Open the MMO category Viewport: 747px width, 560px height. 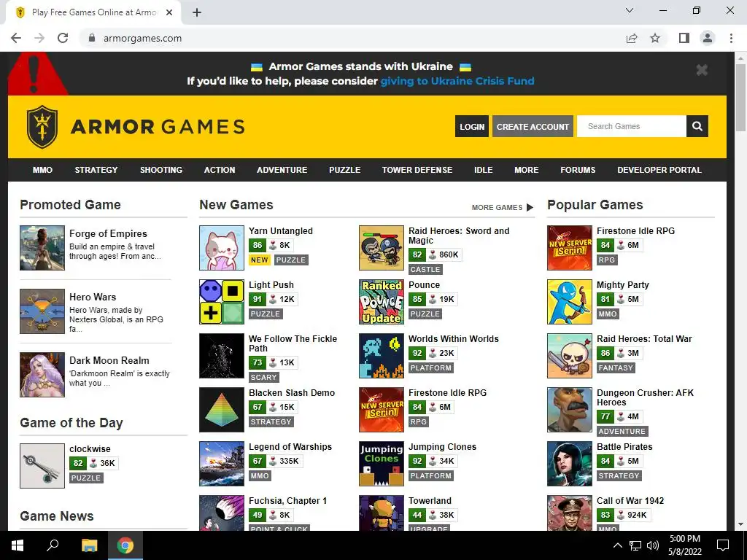coord(42,170)
